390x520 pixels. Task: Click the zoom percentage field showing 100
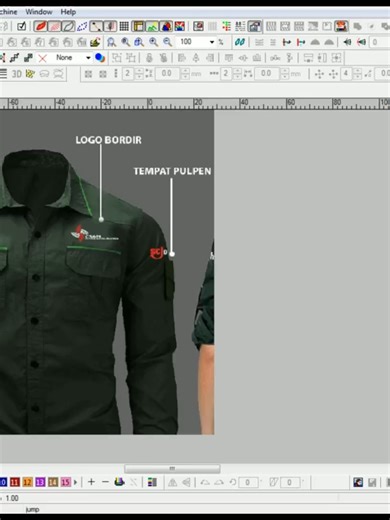(x=193, y=42)
